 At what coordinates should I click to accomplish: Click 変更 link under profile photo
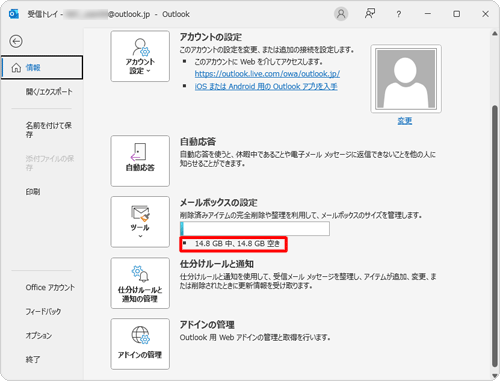click(x=405, y=121)
